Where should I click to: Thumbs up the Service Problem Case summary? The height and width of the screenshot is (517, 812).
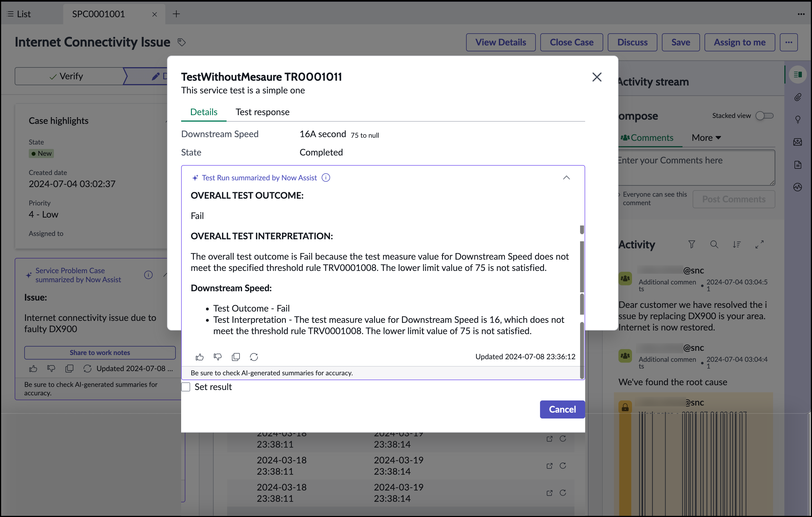(x=33, y=369)
